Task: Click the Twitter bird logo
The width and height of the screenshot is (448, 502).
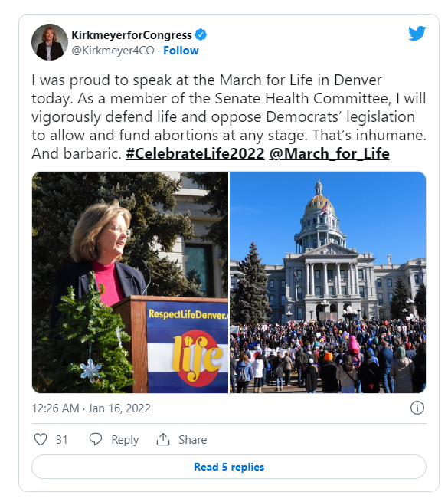Action: tap(417, 33)
